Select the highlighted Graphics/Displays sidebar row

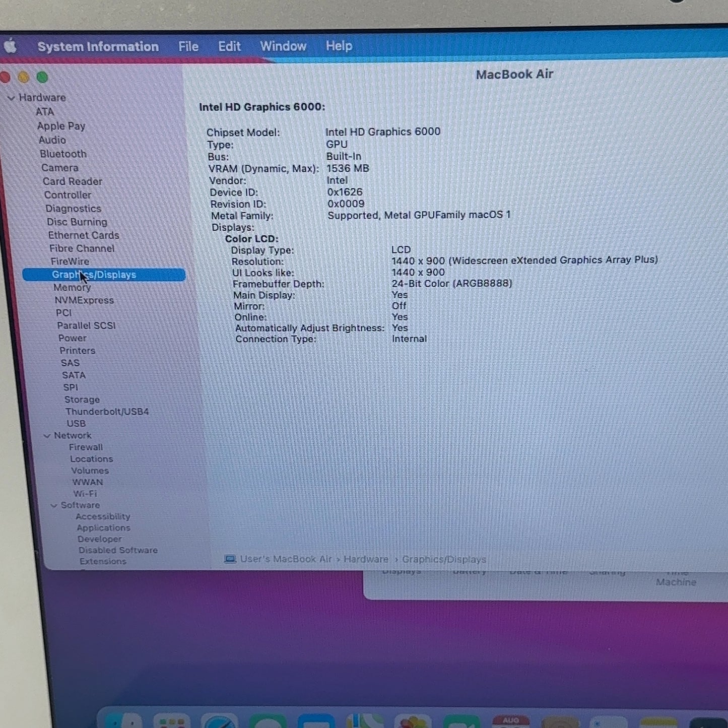tap(104, 275)
